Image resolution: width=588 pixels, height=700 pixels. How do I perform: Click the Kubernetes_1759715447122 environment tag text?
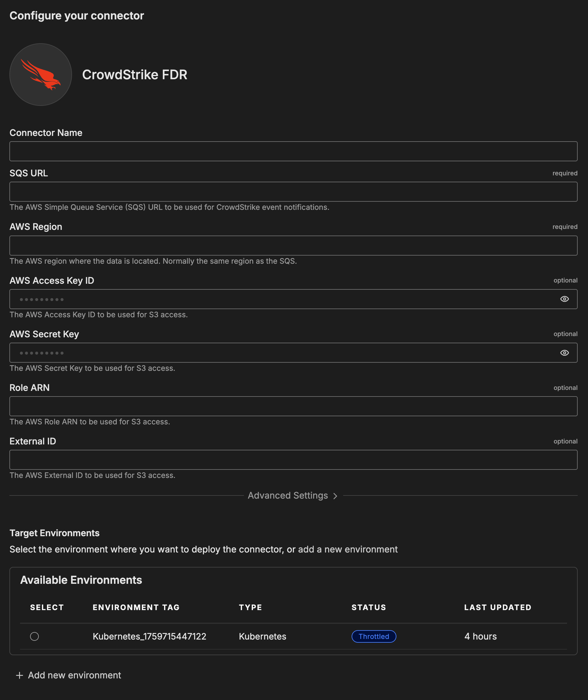149,636
